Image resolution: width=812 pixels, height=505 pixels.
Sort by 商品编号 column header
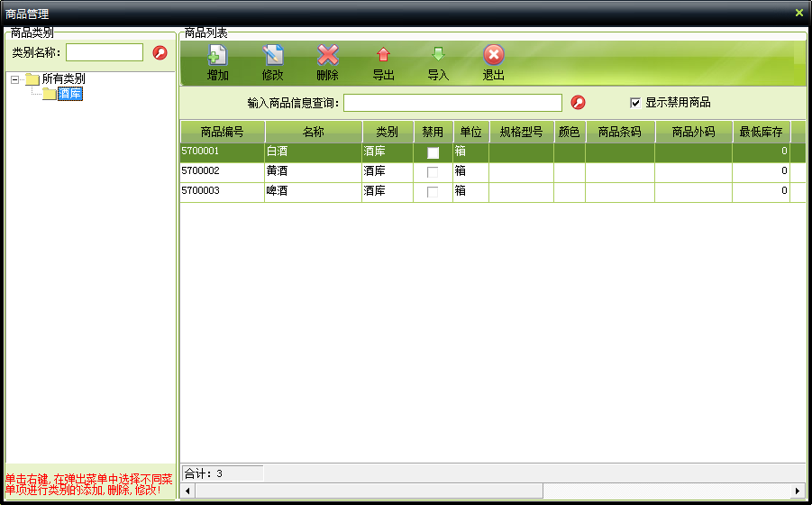click(x=222, y=132)
